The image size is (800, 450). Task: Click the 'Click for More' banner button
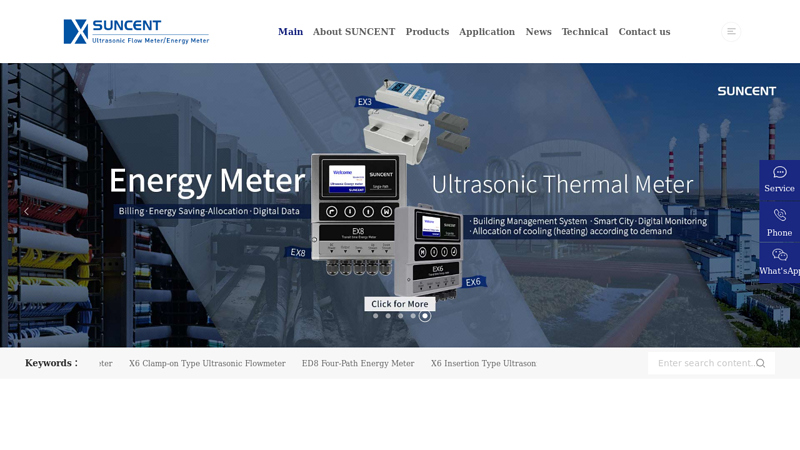point(399,304)
